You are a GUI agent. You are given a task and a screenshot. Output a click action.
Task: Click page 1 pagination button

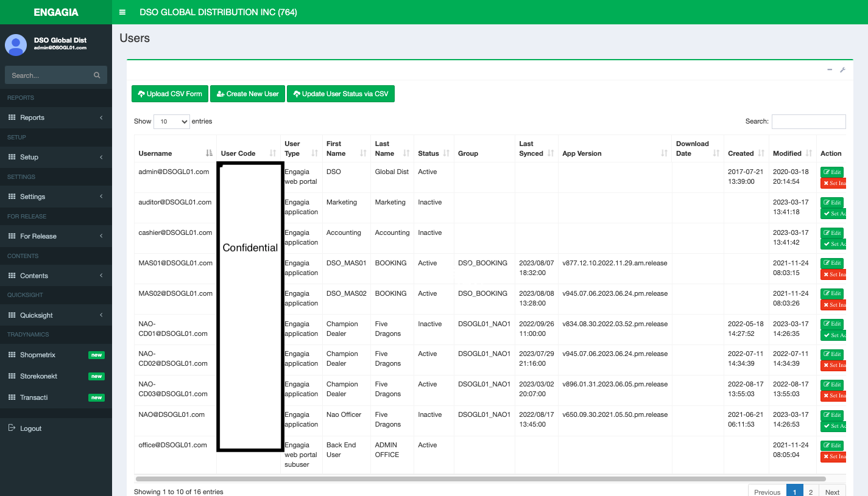point(795,492)
